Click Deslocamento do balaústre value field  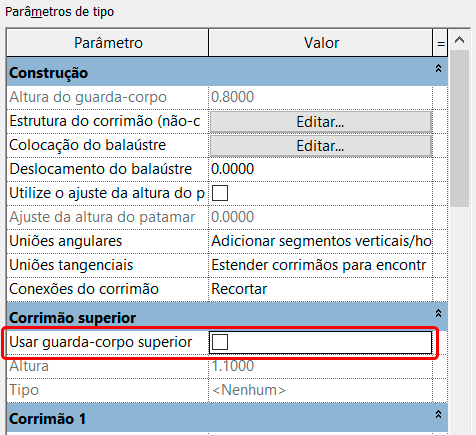point(321,169)
